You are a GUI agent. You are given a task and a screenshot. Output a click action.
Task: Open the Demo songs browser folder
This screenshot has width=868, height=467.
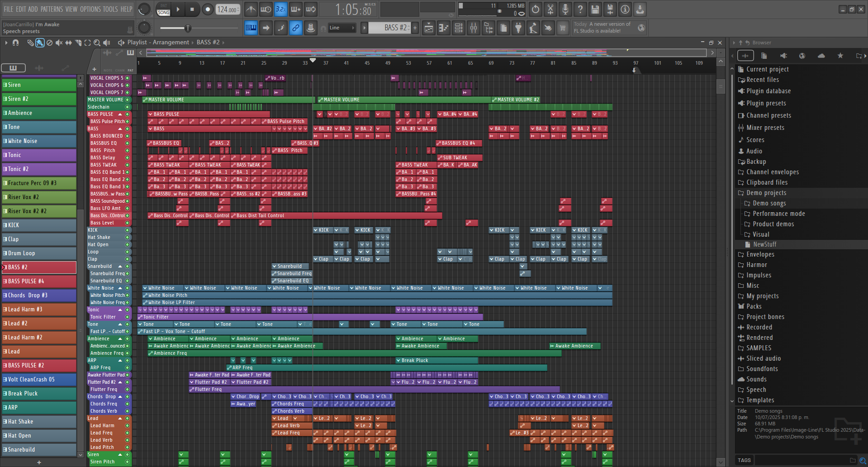pyautogui.click(x=769, y=203)
